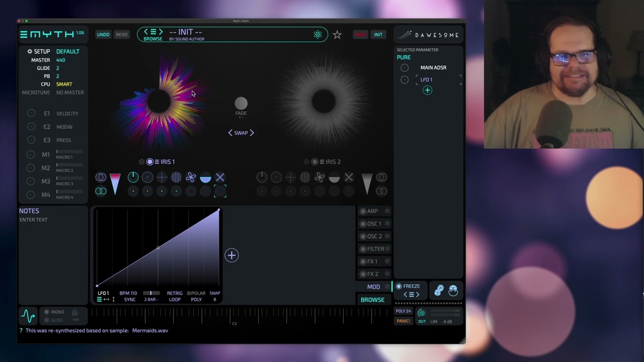The image size is (644, 362).
Task: Click the X transformer icon for IRIS 1
Action: coord(220,177)
